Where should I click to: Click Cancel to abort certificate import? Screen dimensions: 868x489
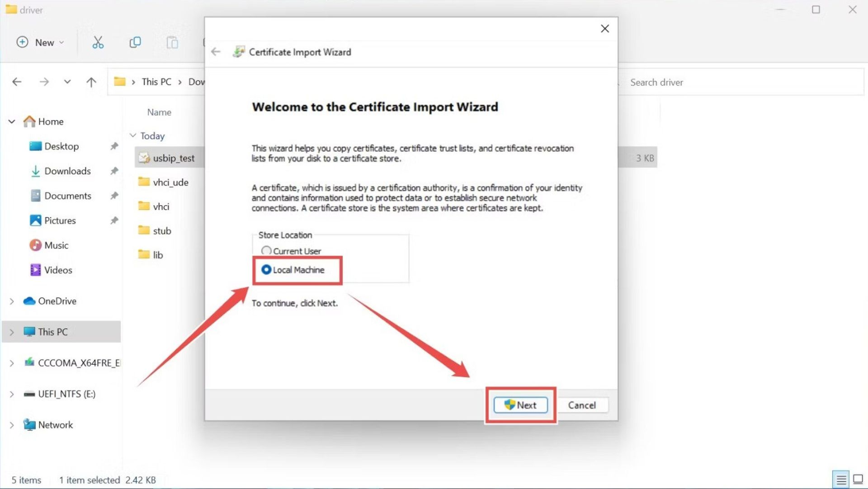[x=582, y=405]
